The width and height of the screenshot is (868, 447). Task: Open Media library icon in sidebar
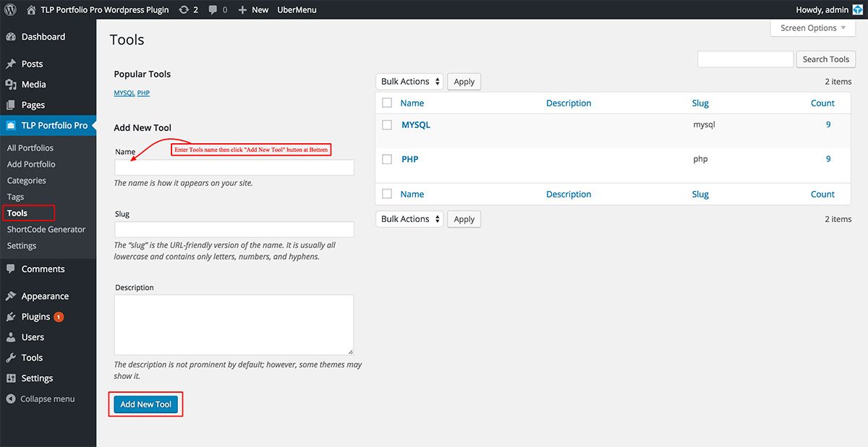point(11,85)
